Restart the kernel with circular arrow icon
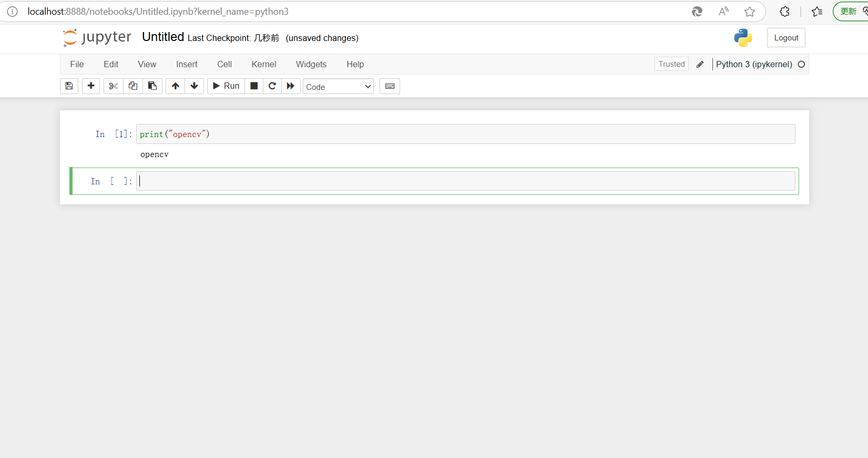Viewport: 868px width, 458px height. coord(272,86)
